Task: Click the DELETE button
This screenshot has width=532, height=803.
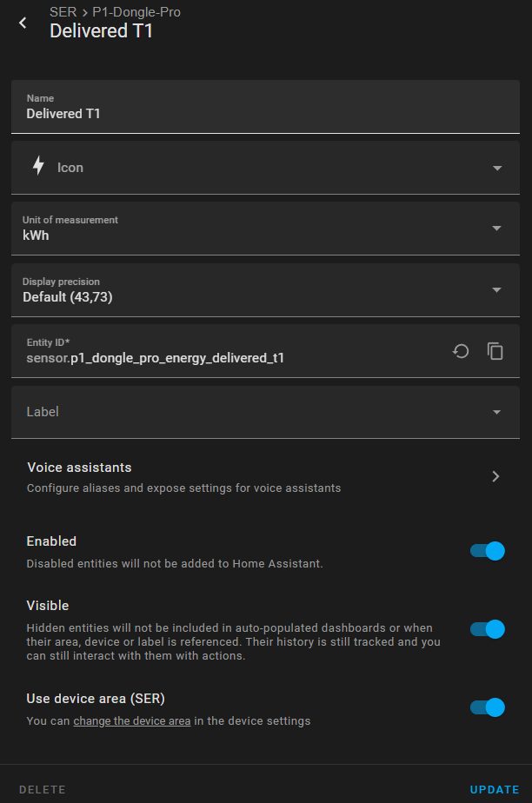Action: pos(43,790)
